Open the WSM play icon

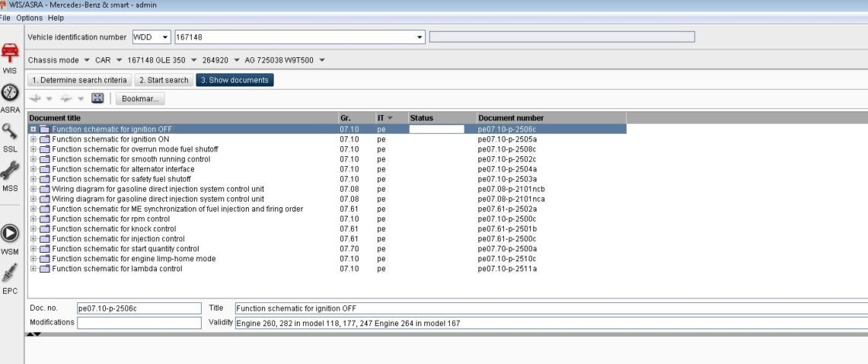9,233
